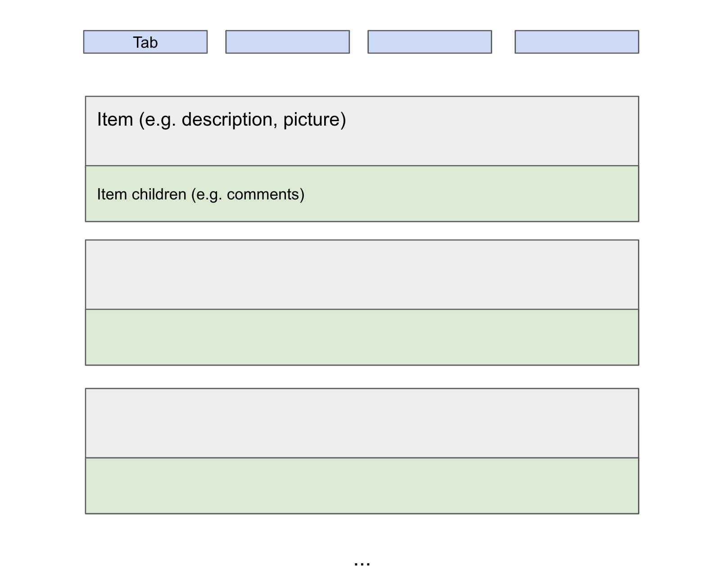
Task: Click the "(e.g." text in first green section
Action: pos(207,194)
